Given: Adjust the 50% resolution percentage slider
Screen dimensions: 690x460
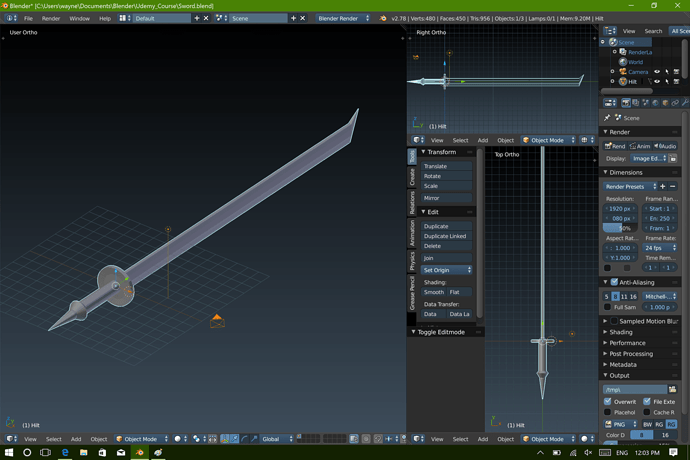Looking at the screenshot, I should click(620, 228).
